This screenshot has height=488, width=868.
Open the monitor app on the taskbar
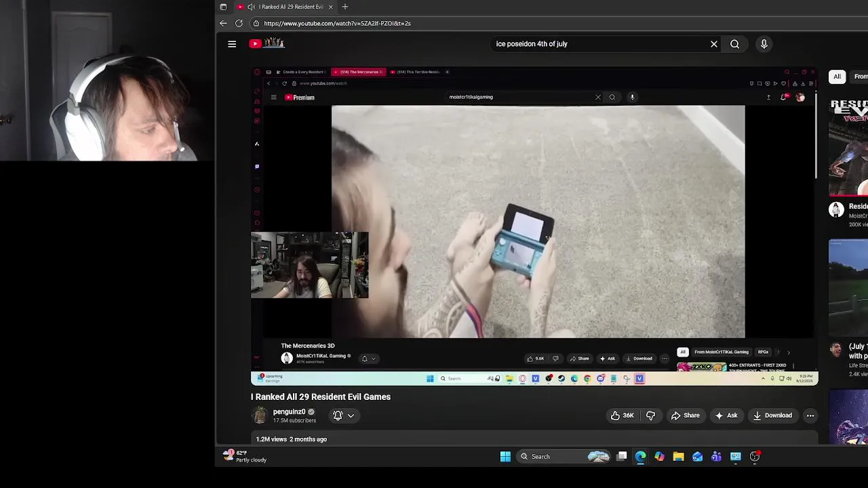click(x=735, y=457)
